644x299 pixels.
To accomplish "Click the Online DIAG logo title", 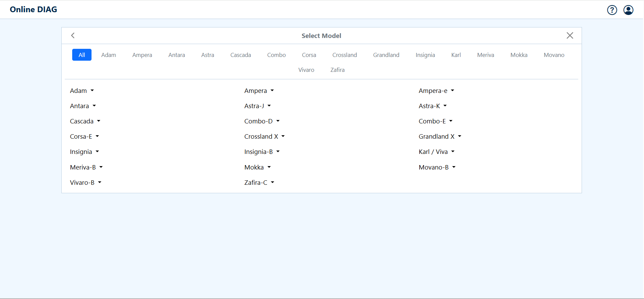I will (x=34, y=9).
